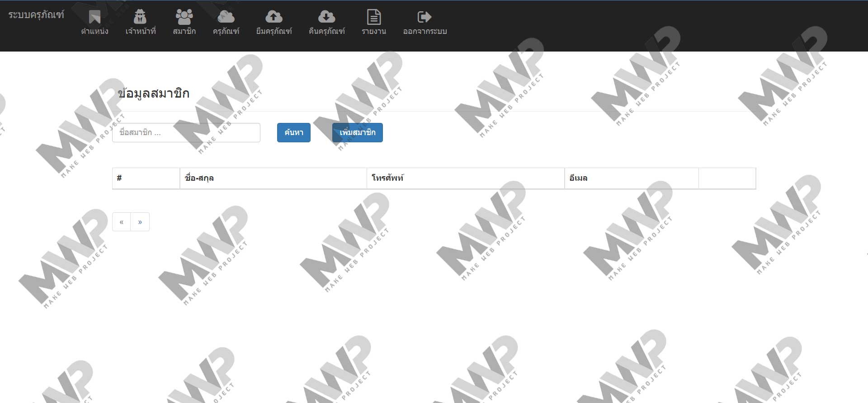Click the ครุภัณฑ์ cloud icon

coord(226,17)
